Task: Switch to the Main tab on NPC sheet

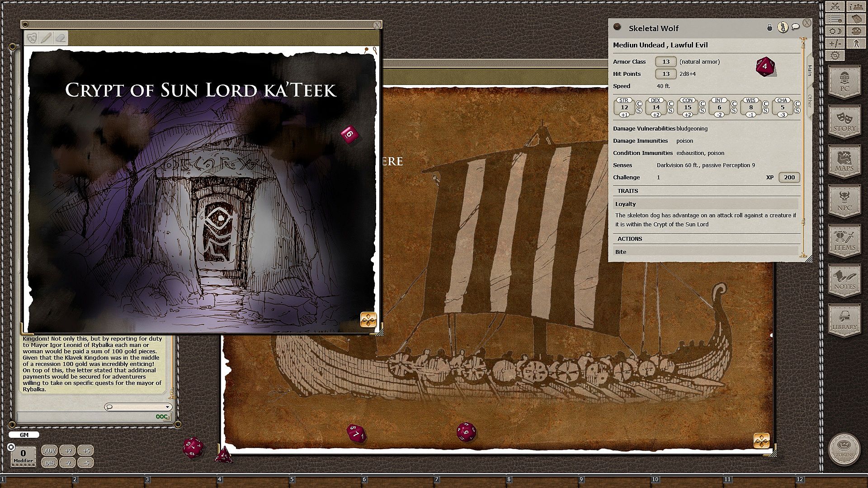Action: [x=809, y=70]
